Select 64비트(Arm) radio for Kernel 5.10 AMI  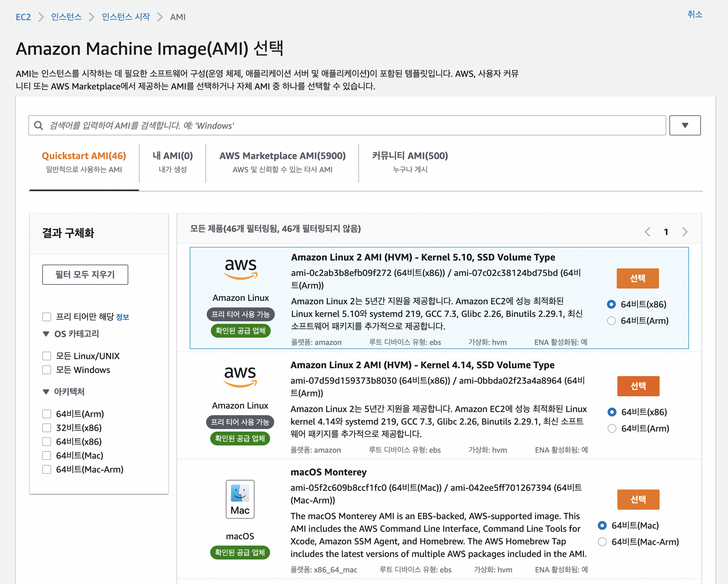click(612, 321)
